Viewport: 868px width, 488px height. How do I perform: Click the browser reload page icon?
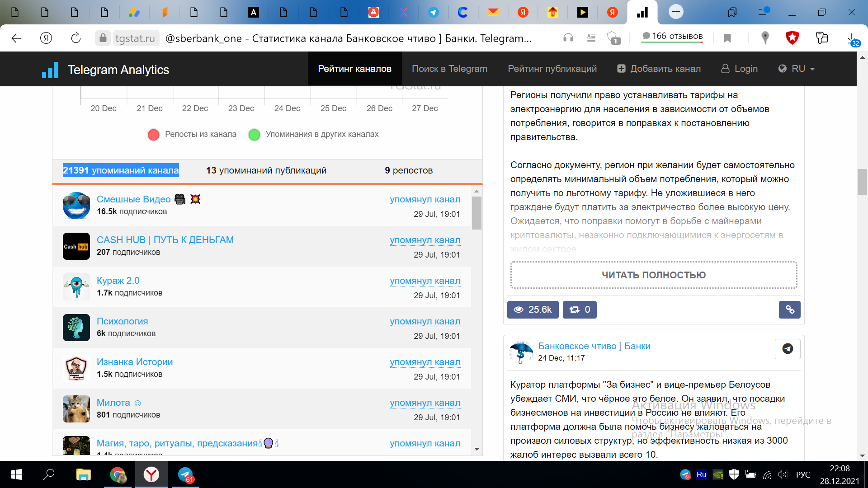[75, 38]
